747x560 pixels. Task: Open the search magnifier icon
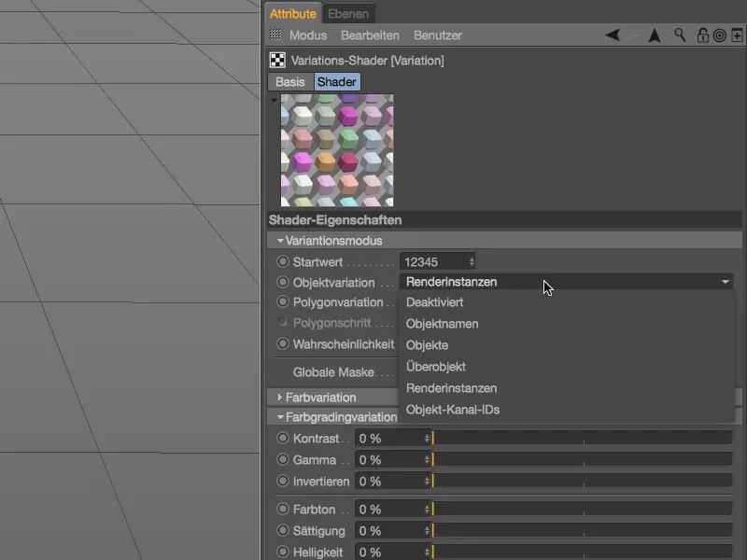click(x=680, y=35)
